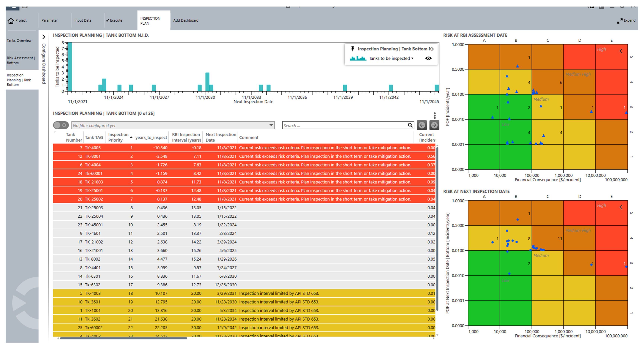Click the Expand button top right corner

coord(627,20)
